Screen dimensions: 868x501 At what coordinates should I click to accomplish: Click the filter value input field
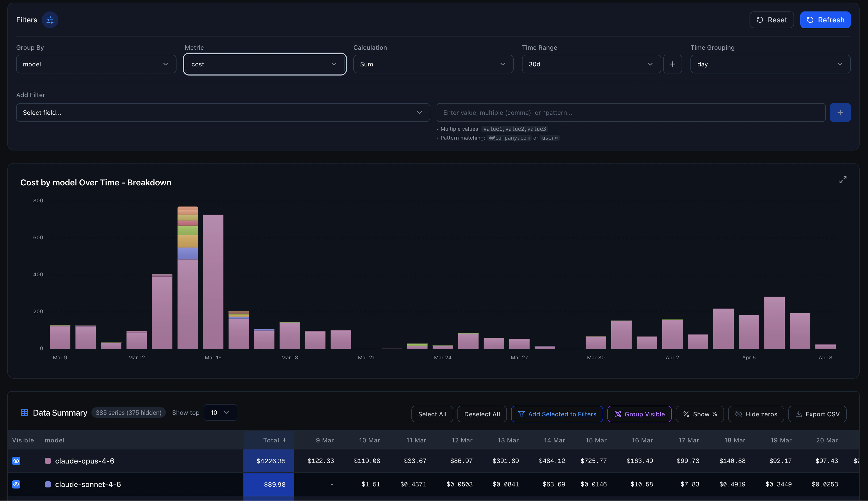point(630,112)
